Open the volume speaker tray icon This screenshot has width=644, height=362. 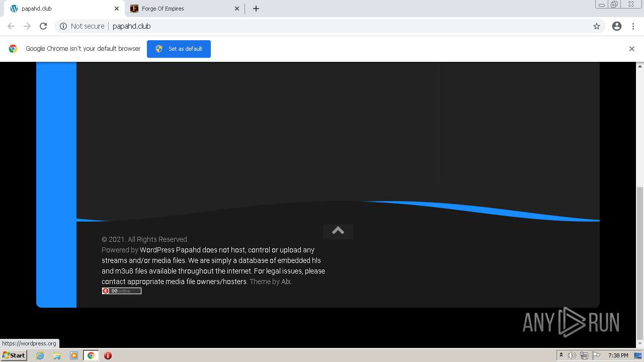(572, 355)
